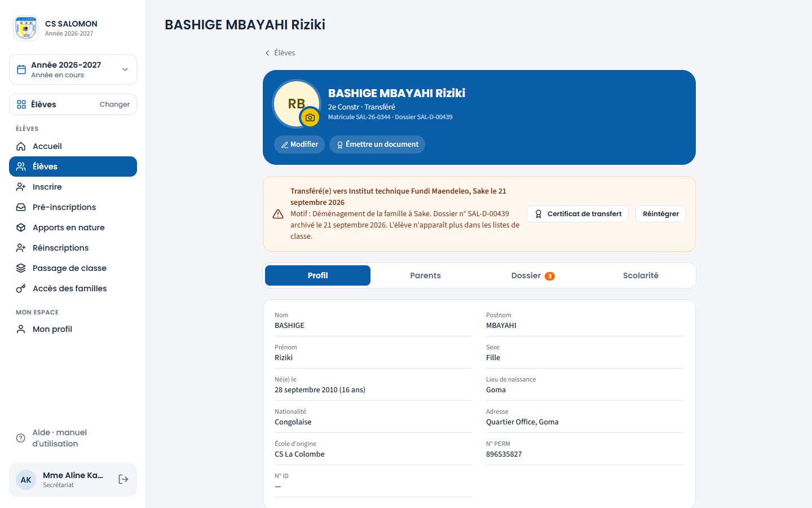Click the CS SALOMON school logo

(x=26, y=28)
